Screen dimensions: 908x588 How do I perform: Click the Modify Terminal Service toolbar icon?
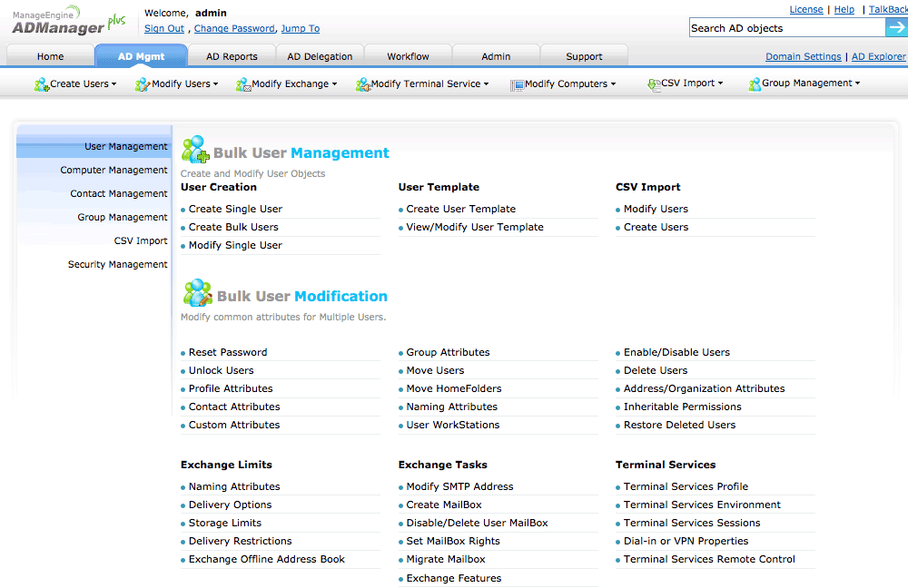pos(362,84)
